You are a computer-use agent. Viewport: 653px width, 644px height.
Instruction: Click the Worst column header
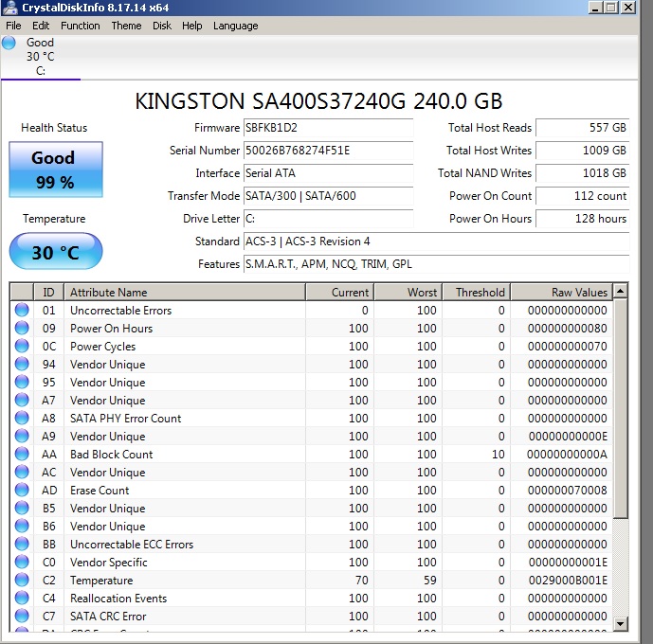pyautogui.click(x=408, y=292)
